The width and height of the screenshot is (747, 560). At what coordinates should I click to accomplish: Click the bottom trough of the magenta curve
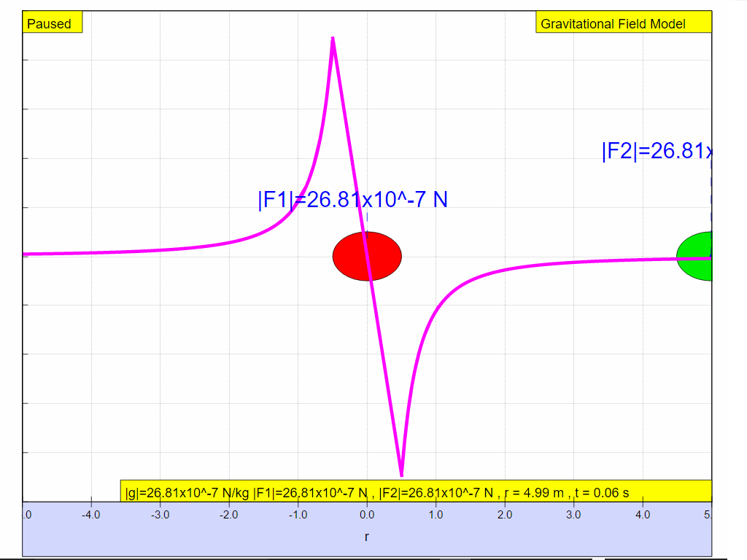click(x=401, y=475)
